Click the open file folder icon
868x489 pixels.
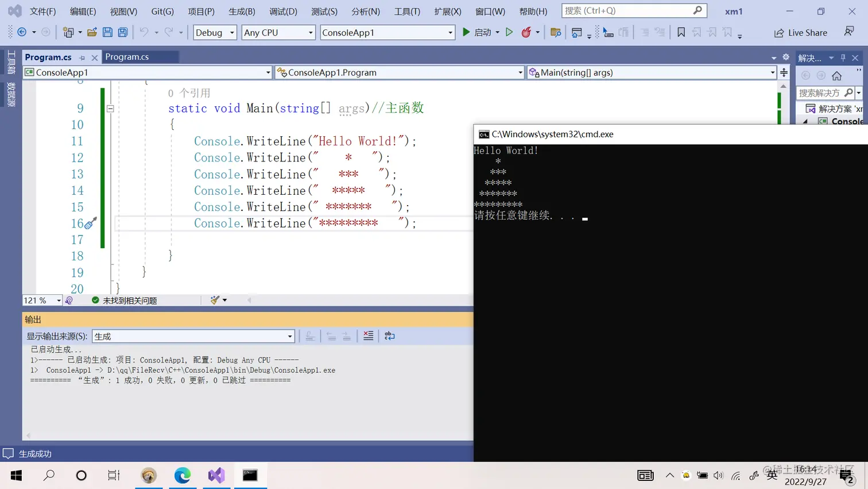(x=92, y=32)
